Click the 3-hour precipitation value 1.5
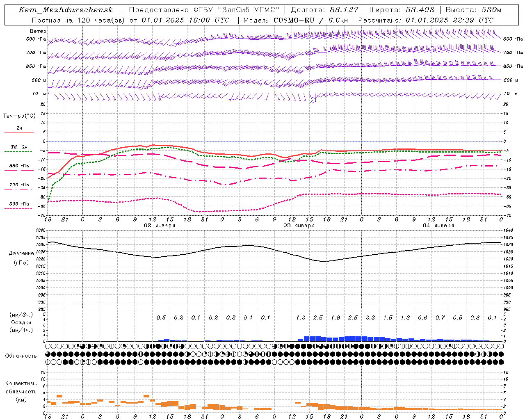 point(388,317)
